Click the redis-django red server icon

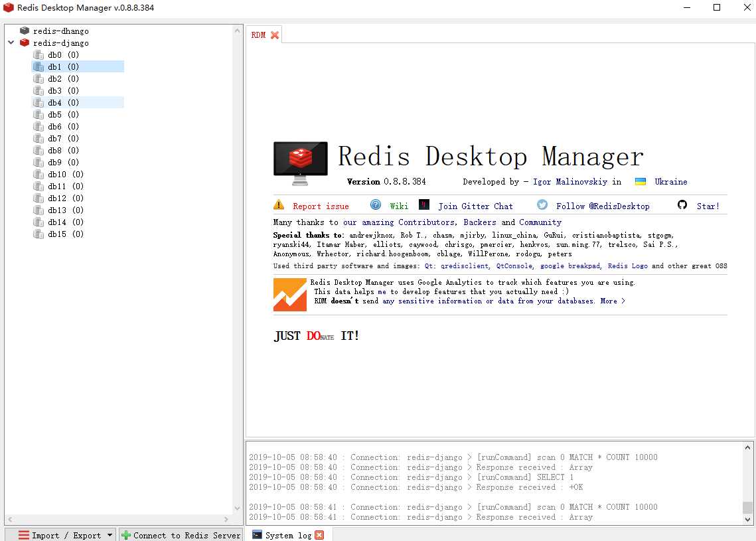pos(25,42)
